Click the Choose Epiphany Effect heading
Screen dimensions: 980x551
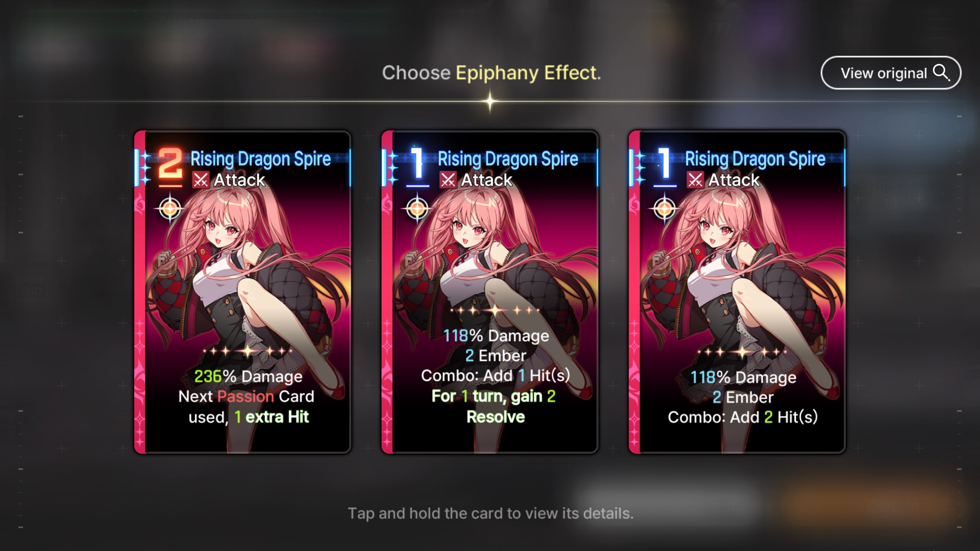coord(492,73)
